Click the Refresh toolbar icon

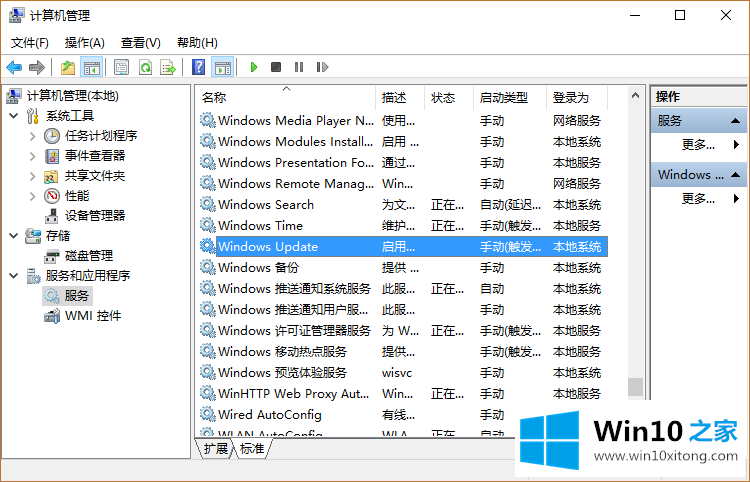coord(145,67)
